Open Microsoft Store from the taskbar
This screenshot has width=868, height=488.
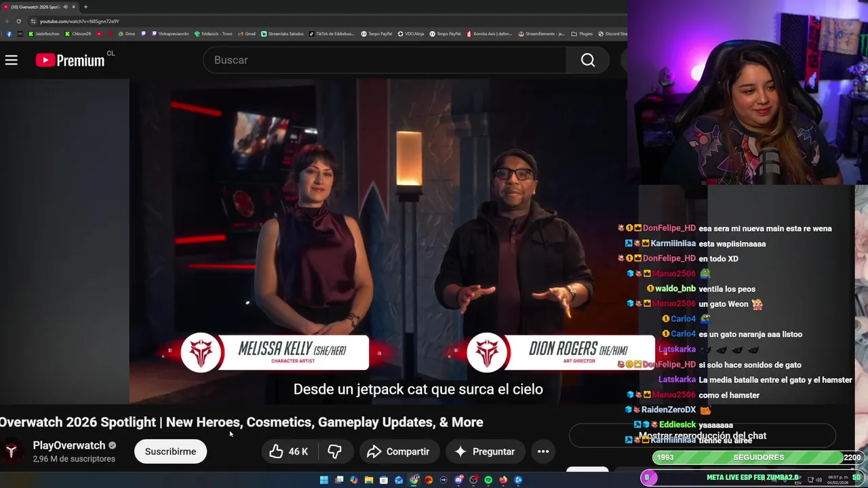click(384, 480)
